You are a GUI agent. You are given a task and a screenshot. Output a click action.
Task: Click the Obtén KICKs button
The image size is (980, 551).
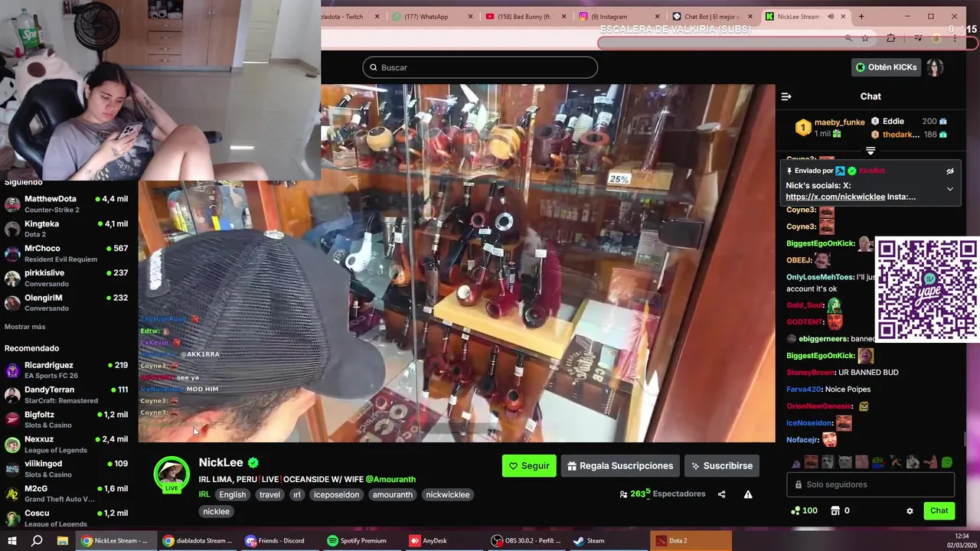(886, 67)
